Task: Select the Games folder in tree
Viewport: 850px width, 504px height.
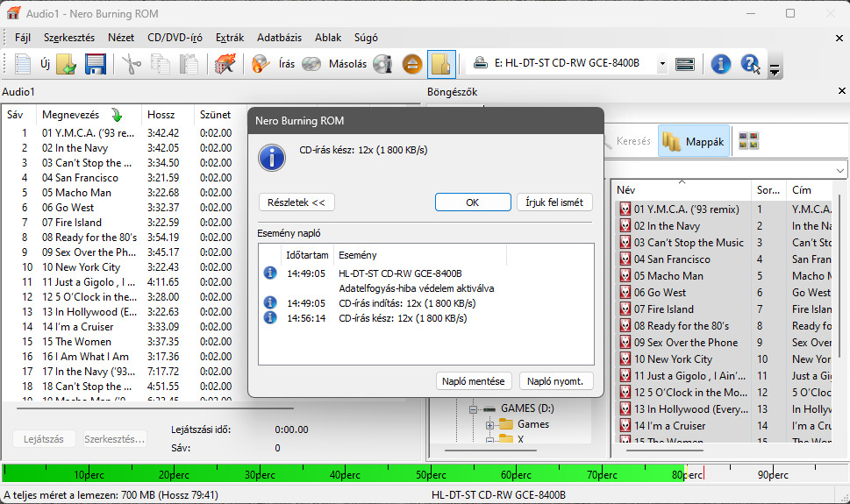Action: pyautogui.click(x=532, y=424)
